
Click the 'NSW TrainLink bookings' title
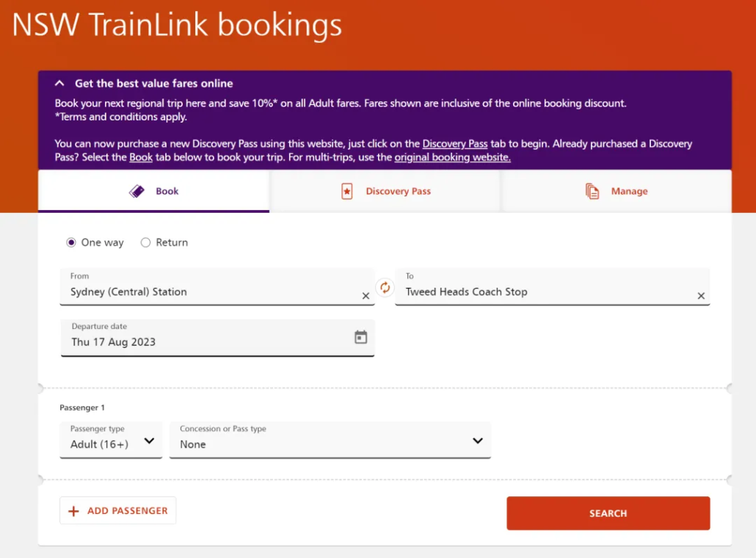[177, 25]
